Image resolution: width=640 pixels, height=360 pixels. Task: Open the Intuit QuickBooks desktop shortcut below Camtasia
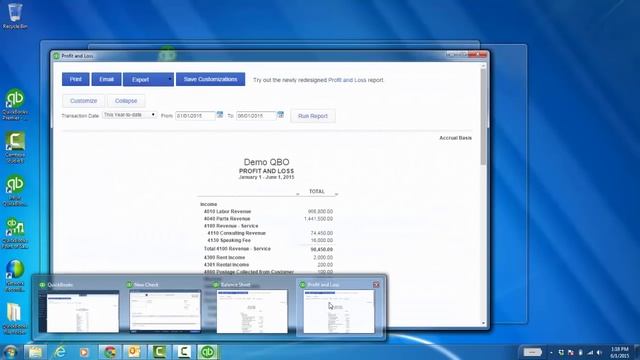coord(15,191)
